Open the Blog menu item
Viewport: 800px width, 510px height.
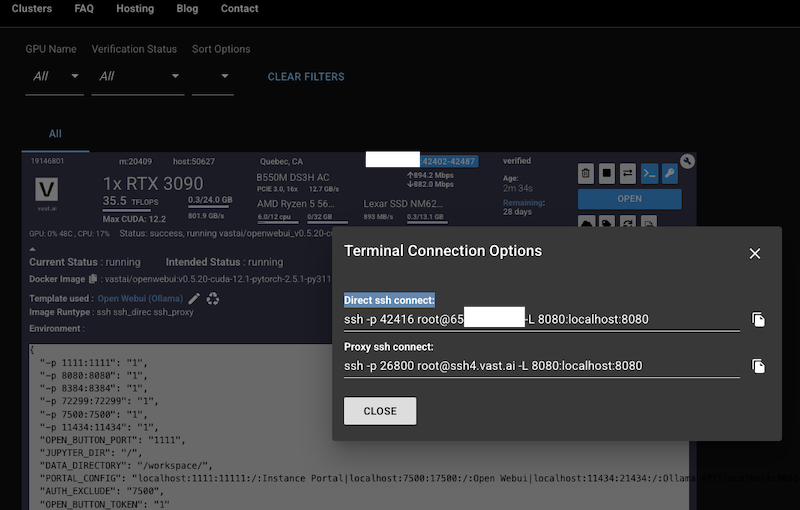[187, 9]
